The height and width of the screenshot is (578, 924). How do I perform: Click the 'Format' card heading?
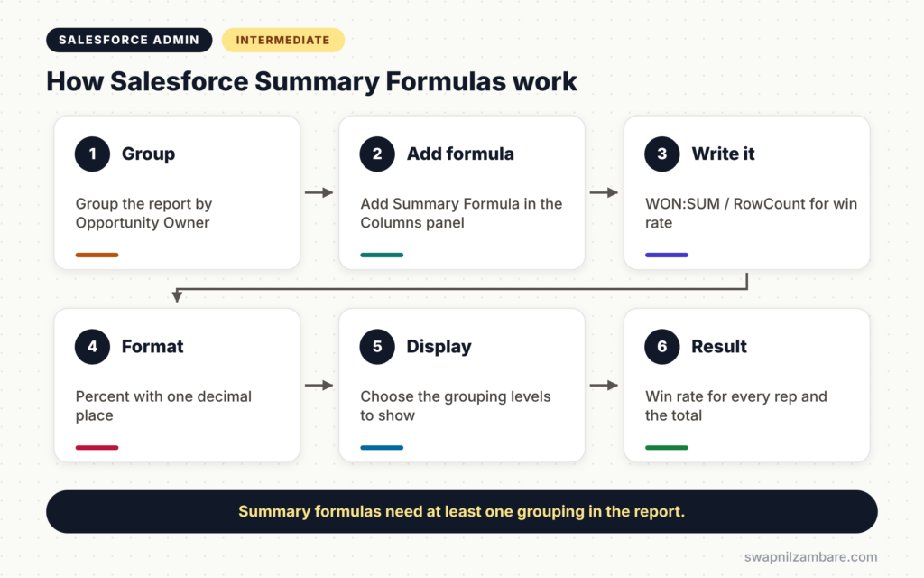(x=152, y=346)
